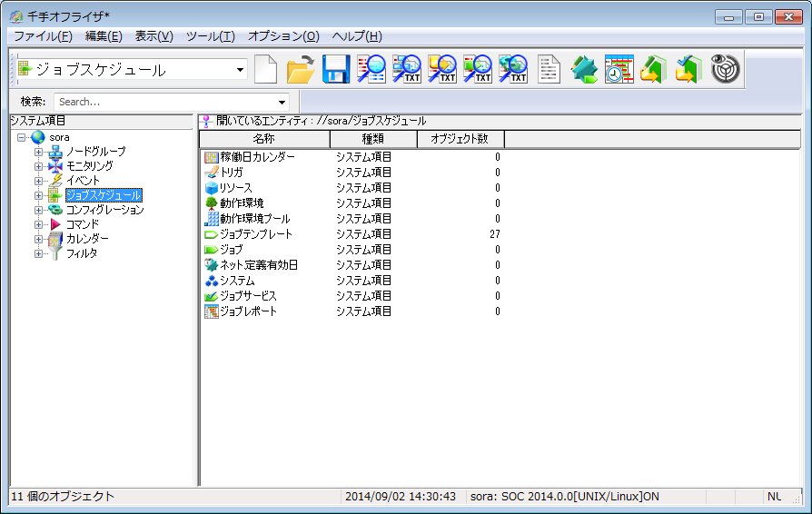Click the green book with pencil icon
The image size is (812, 514).
point(654,69)
